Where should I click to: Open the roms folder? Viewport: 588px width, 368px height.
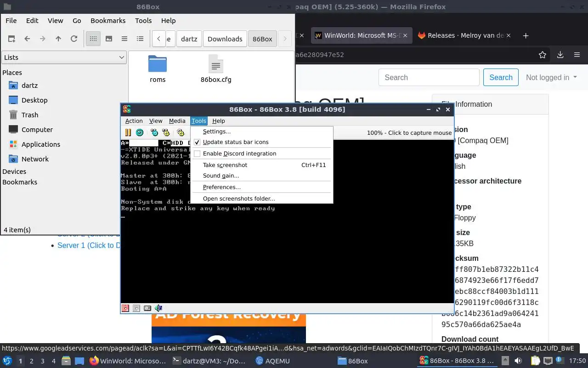158,69
